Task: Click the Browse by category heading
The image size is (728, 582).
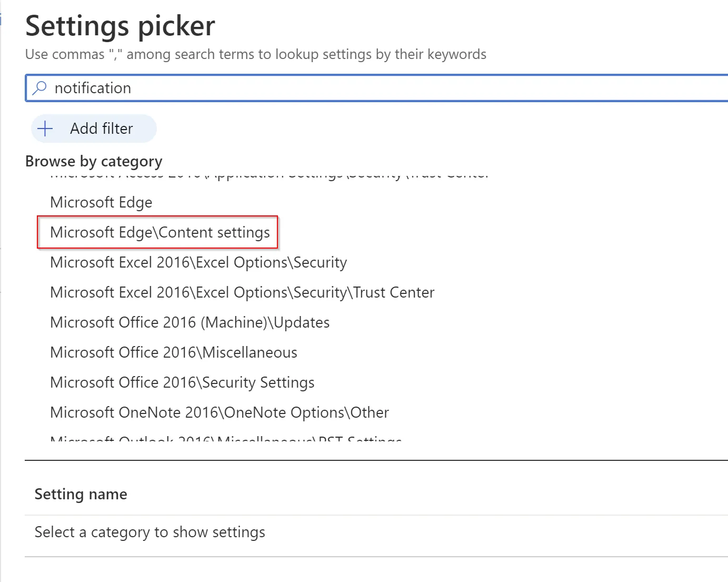Action: [x=94, y=161]
